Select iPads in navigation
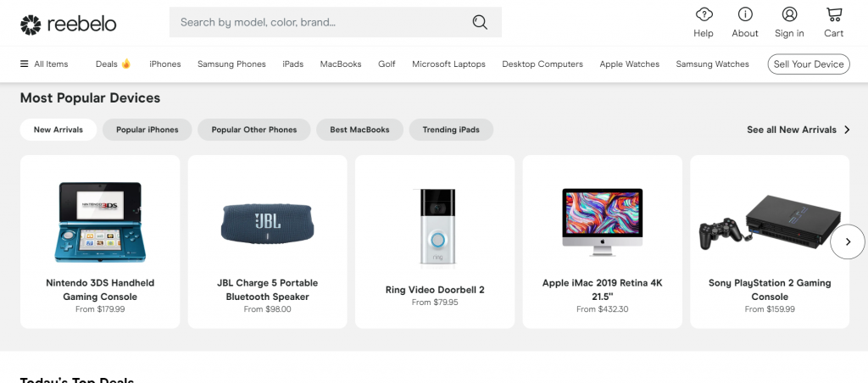868x383 pixels. point(292,64)
